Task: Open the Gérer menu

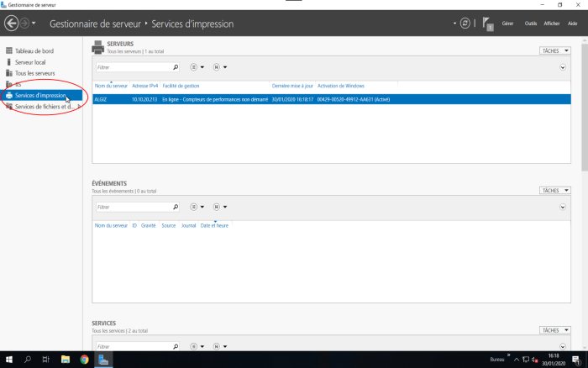Action: (507, 24)
